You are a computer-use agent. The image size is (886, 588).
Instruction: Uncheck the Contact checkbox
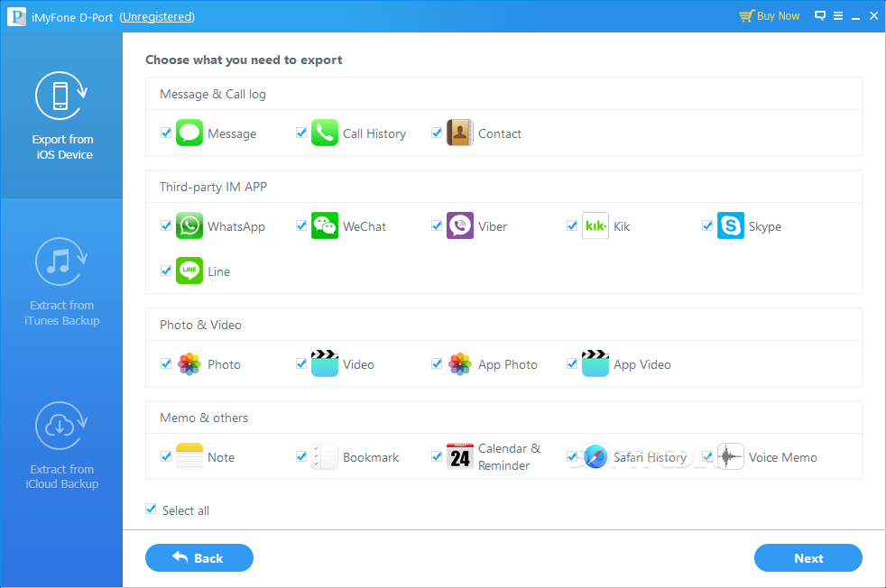point(436,133)
